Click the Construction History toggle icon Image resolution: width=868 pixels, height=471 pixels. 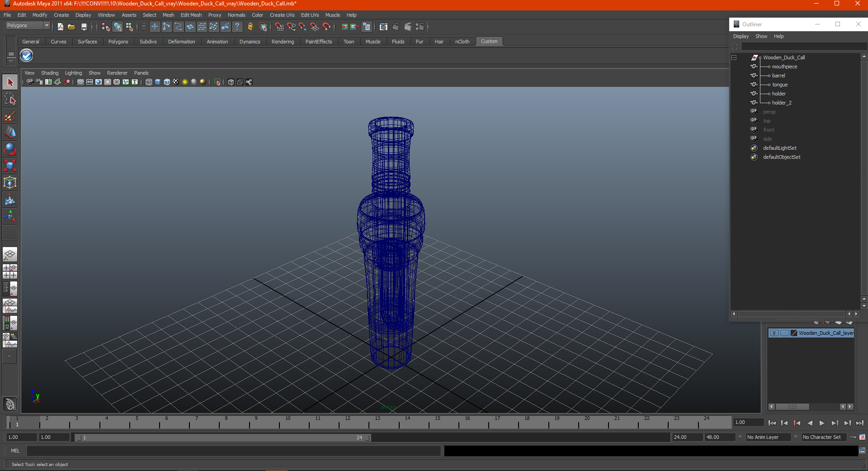tap(367, 27)
